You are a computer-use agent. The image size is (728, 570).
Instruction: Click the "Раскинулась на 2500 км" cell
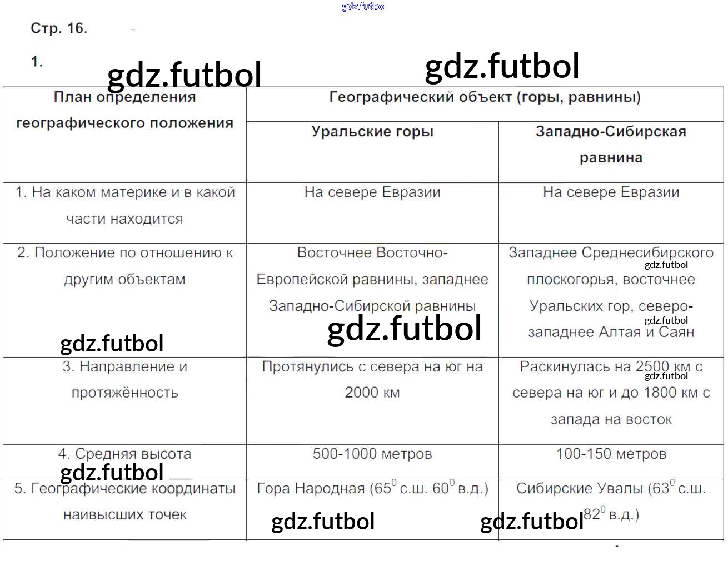click(x=611, y=393)
